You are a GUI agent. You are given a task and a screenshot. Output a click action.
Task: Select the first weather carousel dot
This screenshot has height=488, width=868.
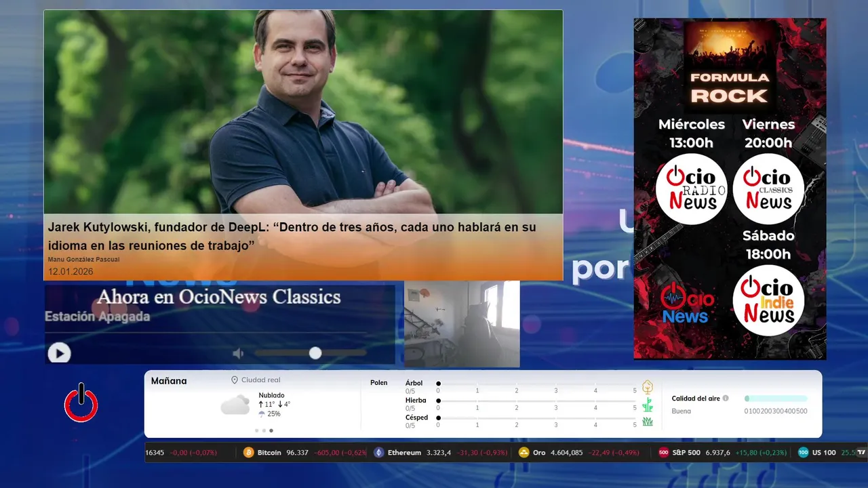[256, 430]
